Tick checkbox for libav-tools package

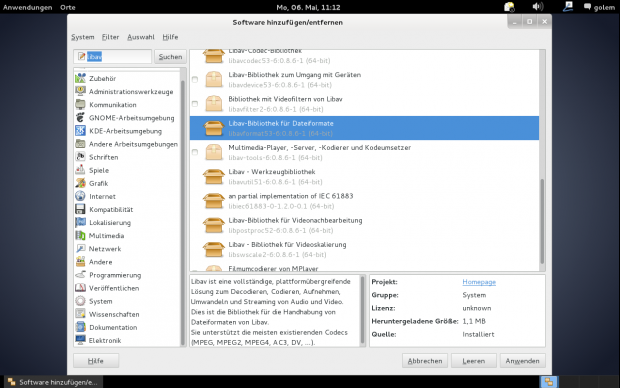pos(195,152)
